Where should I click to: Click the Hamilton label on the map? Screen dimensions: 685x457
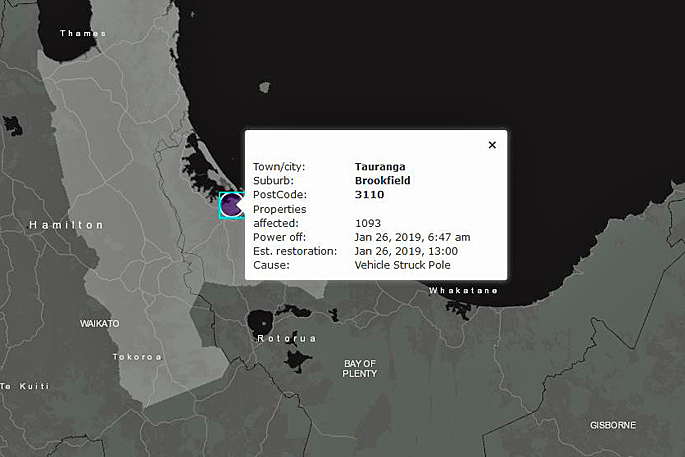[66, 225]
